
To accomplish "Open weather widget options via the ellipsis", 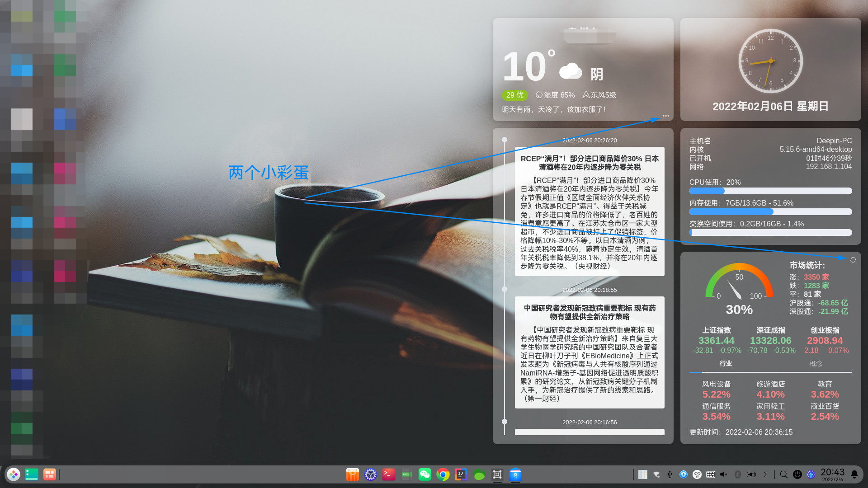I will click(665, 116).
